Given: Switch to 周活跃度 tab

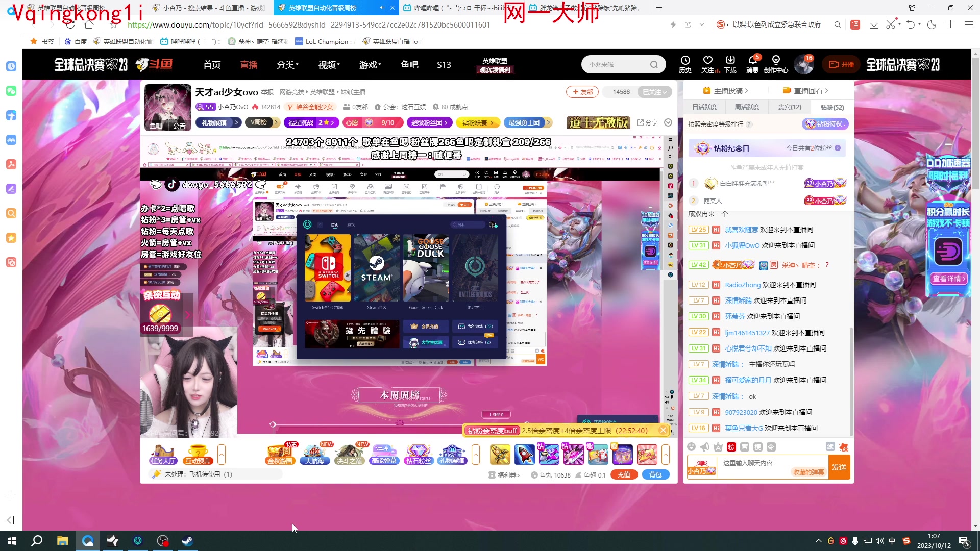Looking at the screenshot, I should click(x=747, y=107).
